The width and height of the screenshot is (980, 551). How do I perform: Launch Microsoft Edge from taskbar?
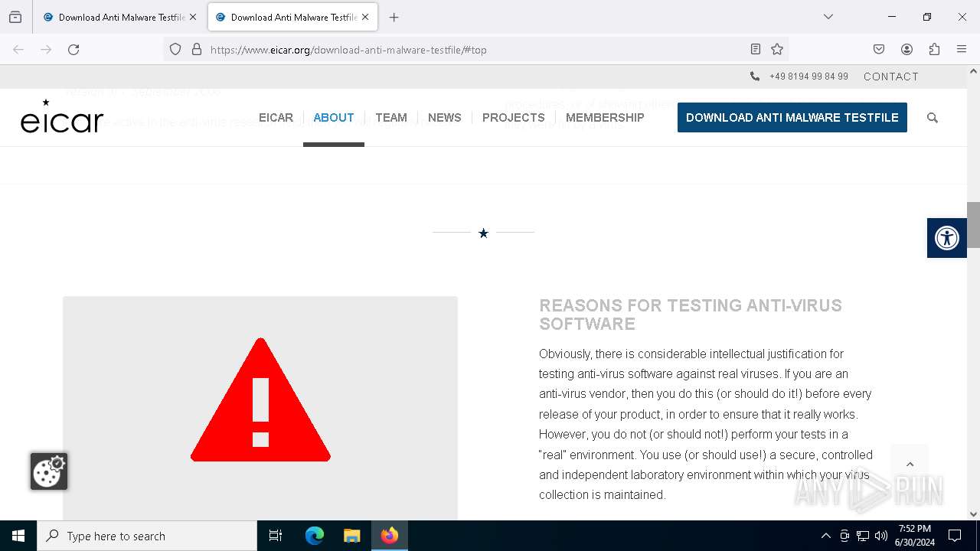[315, 536]
